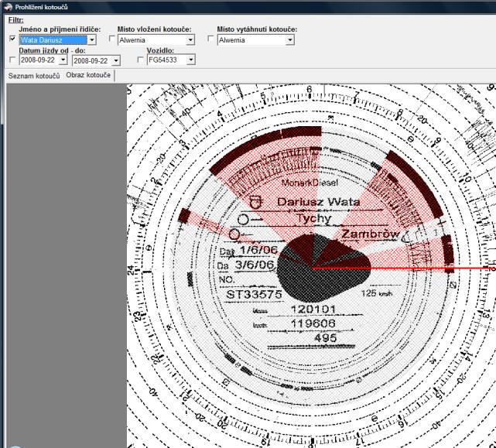Switch to the Seznam kotoučů tab
Screen dimensions: 496x448
(34, 76)
